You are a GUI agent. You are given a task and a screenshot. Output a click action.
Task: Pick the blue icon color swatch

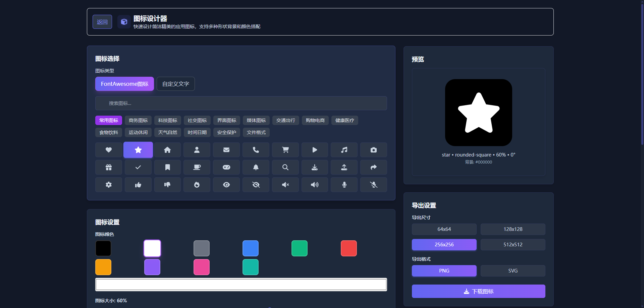tap(251, 248)
